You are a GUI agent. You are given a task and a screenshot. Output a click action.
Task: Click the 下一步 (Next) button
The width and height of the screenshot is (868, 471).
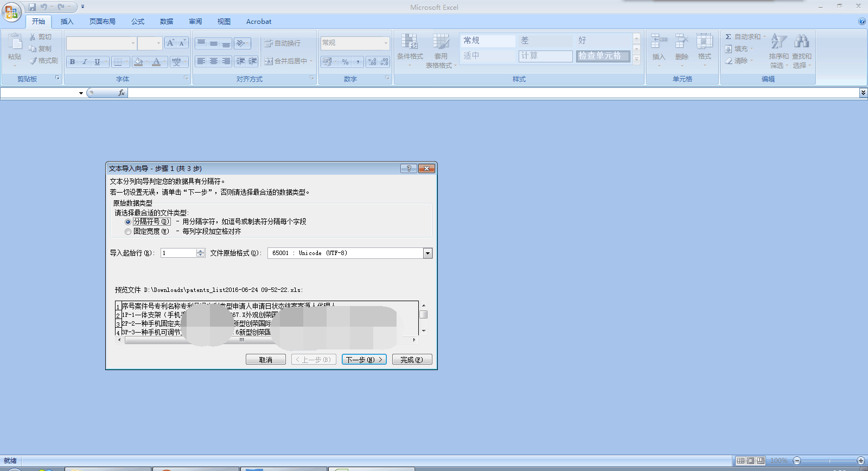(x=364, y=360)
